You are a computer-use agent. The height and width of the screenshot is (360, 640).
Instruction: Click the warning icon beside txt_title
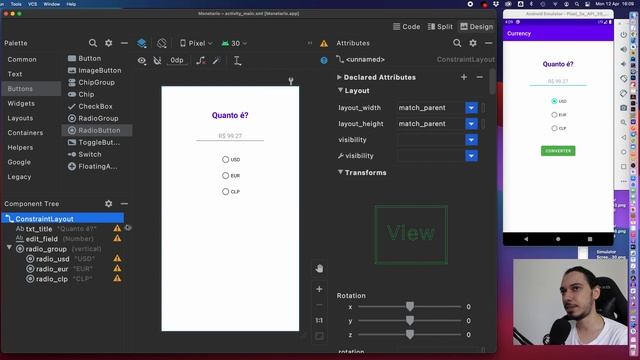pos(117,229)
